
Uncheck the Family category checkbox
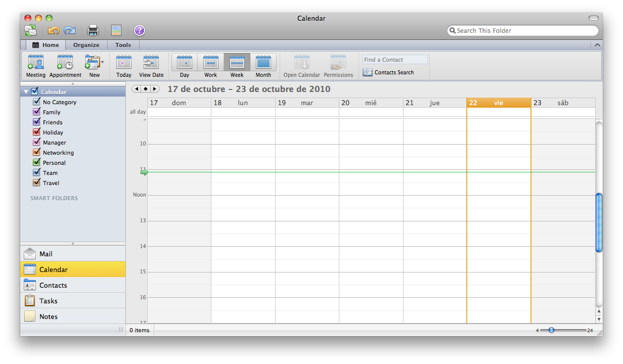click(36, 112)
